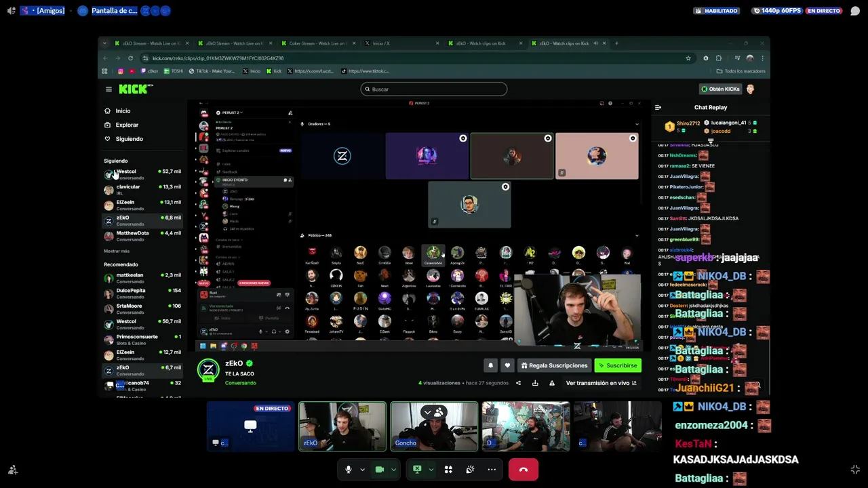Open the Kick hamburger menu
Viewport: 868px width, 488px height.
(108, 89)
